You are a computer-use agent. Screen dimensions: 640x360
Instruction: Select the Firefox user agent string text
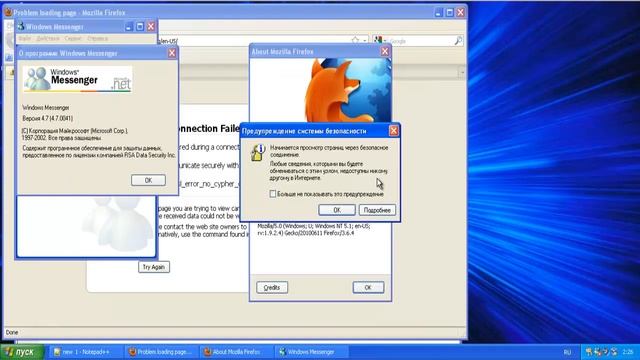tap(313, 229)
